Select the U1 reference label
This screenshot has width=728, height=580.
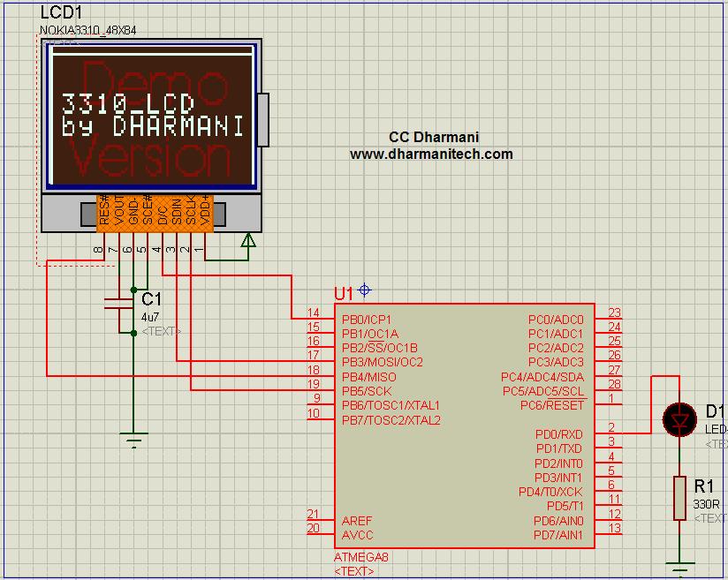[344, 293]
